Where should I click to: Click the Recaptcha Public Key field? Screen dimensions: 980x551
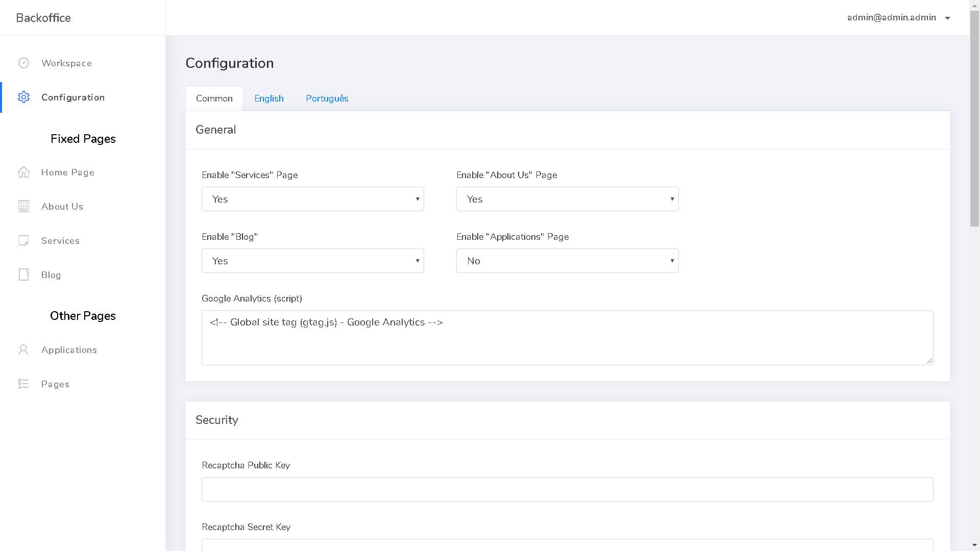point(567,489)
